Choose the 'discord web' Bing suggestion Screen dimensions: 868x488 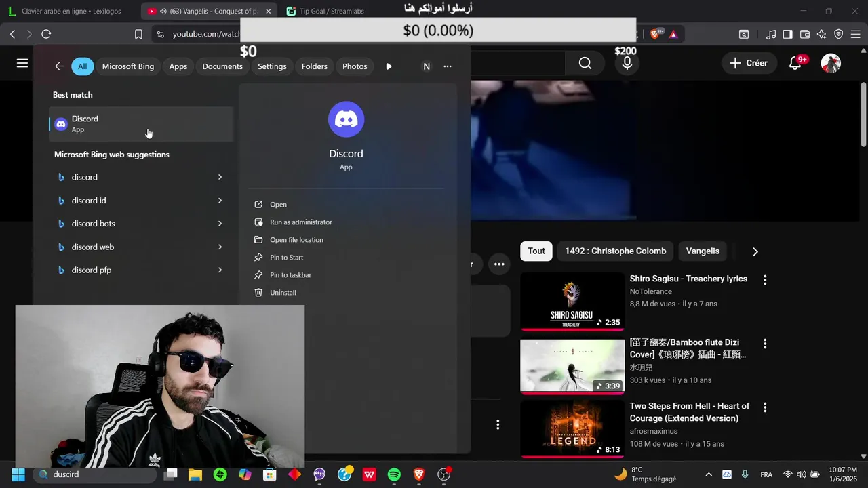pos(92,247)
